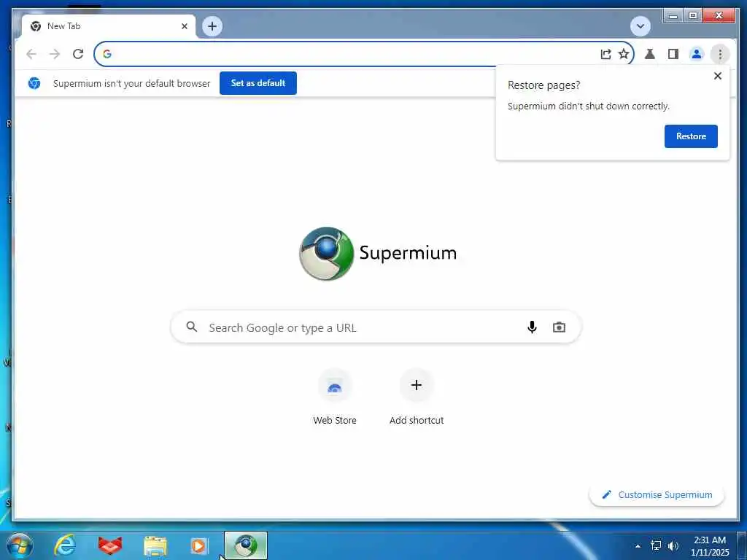
Task: Click the taskbar clock 2:31 AM
Action: click(x=710, y=546)
